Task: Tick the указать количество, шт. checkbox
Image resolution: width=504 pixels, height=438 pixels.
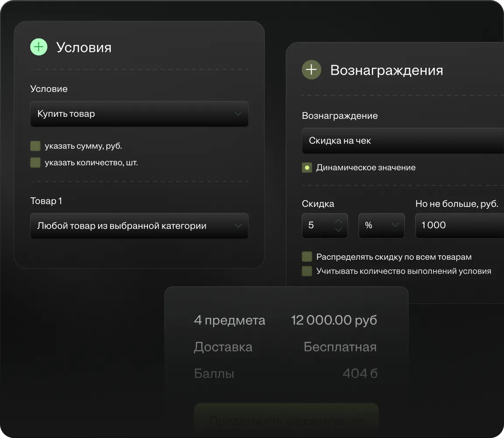Action: [x=35, y=163]
